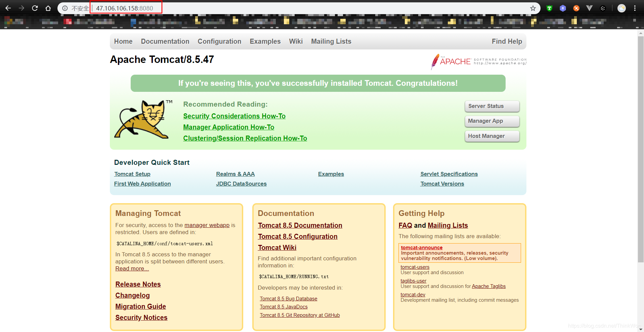Open the tomcat-announce mailing list link
The height and width of the screenshot is (332, 644).
click(x=422, y=248)
